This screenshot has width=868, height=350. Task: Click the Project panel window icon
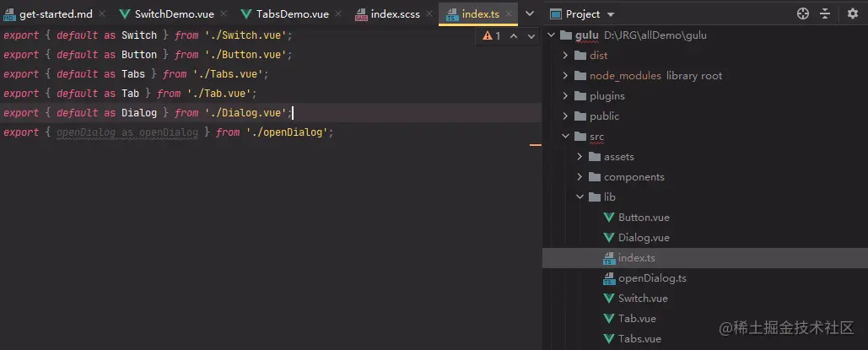[557, 13]
